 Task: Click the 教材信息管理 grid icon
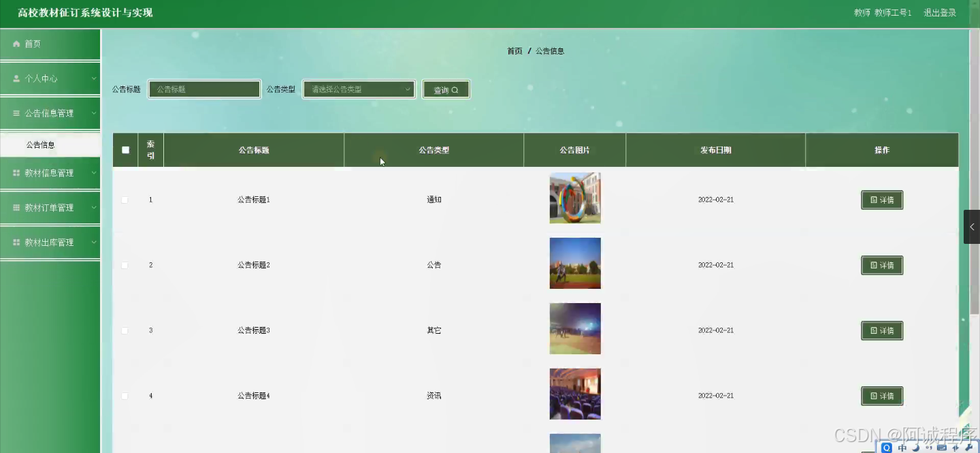coord(15,173)
